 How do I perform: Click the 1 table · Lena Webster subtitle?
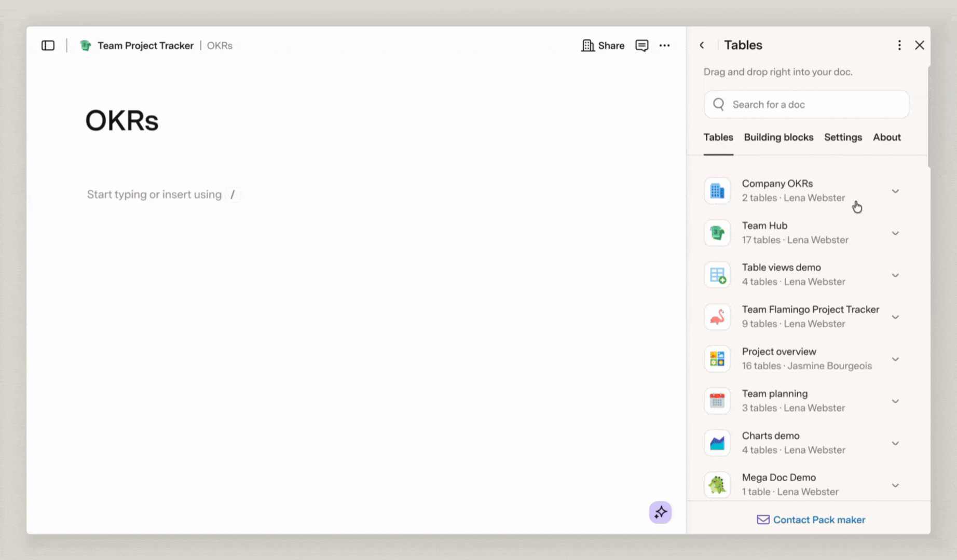point(790,492)
